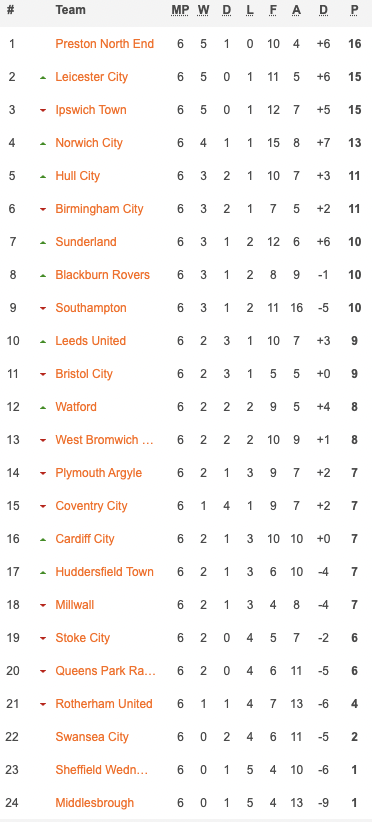The width and height of the screenshot is (372, 822).
Task: Click the up-arrow icon beside Huddersfield Town
Action: tap(43, 572)
